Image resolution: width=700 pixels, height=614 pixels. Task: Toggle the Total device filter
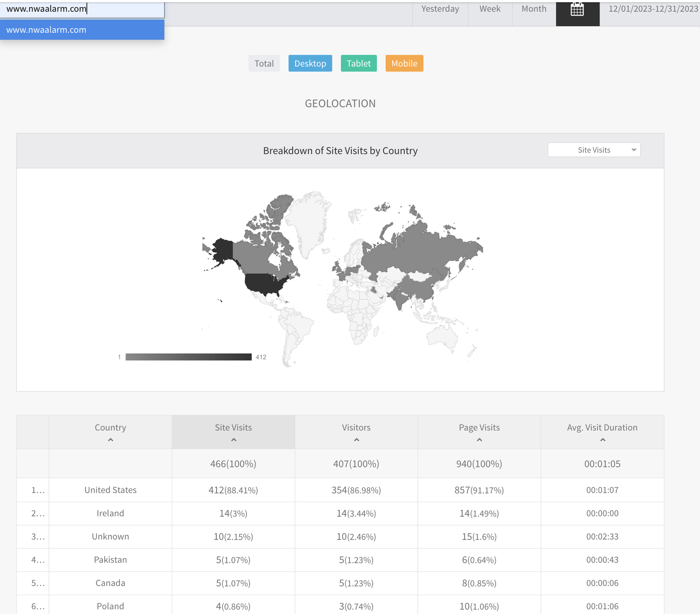click(264, 63)
